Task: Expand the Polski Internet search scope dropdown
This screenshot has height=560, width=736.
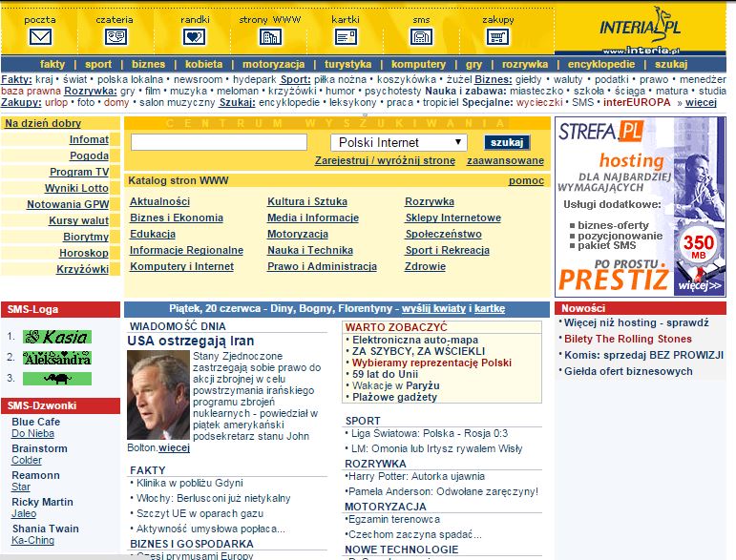Action: pyautogui.click(x=399, y=142)
